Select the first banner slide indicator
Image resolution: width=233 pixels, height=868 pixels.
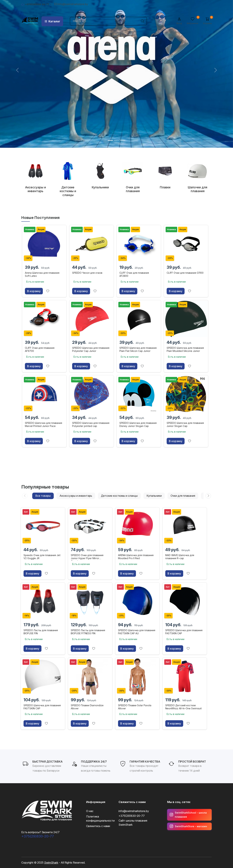point(110,140)
